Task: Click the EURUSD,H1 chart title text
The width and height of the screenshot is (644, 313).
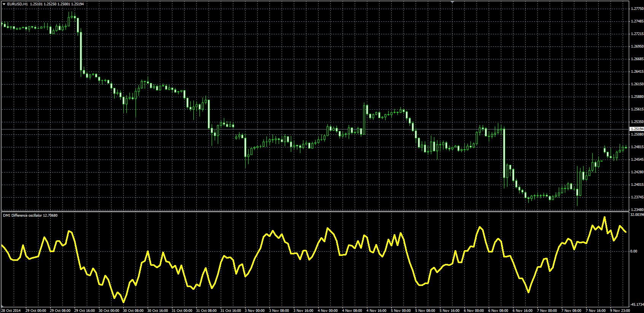Action: point(18,4)
